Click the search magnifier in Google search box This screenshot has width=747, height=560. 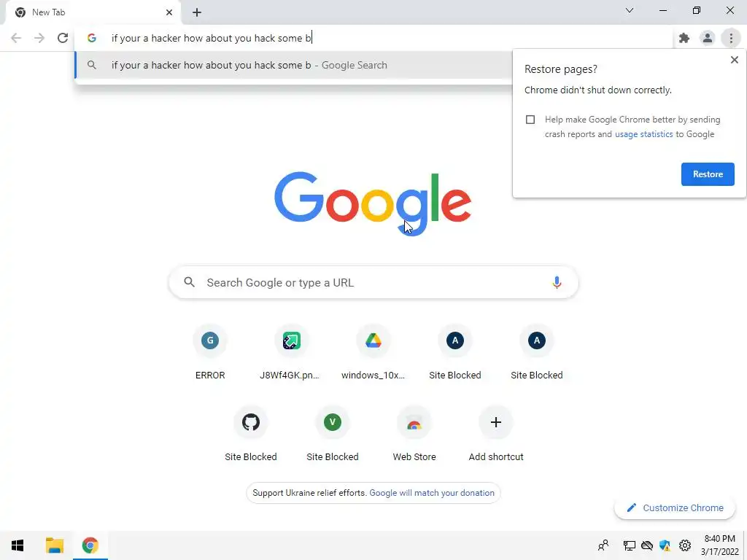click(189, 282)
